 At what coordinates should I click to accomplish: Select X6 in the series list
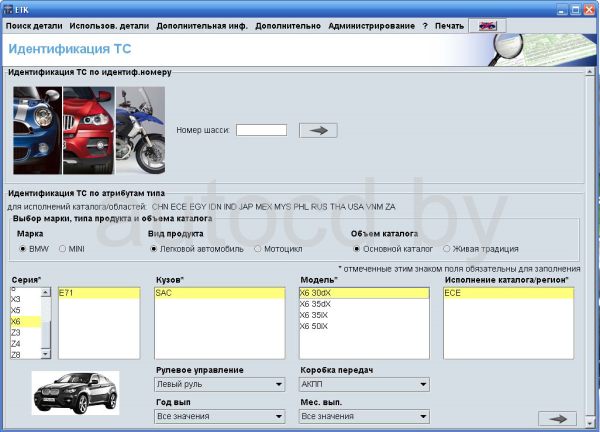[x=25, y=321]
